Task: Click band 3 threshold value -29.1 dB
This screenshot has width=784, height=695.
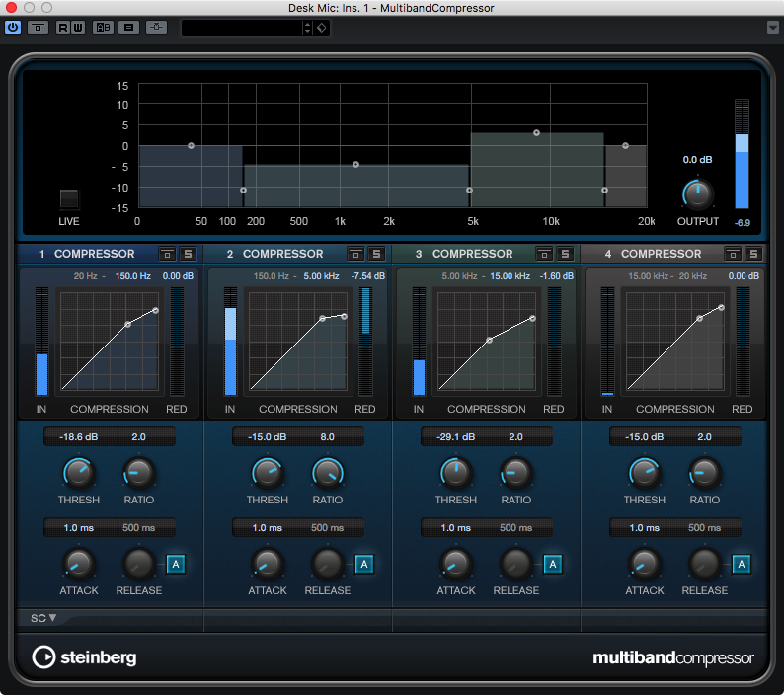Action: (455, 437)
